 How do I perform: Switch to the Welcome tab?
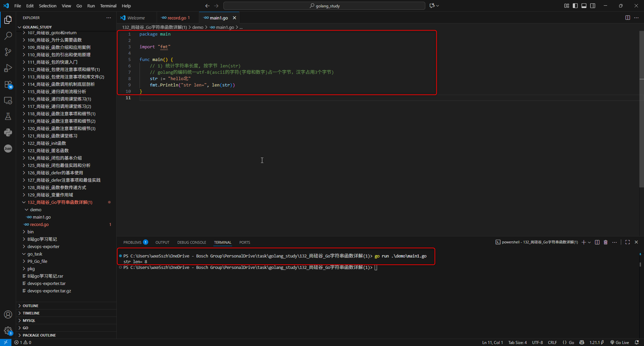(x=136, y=18)
